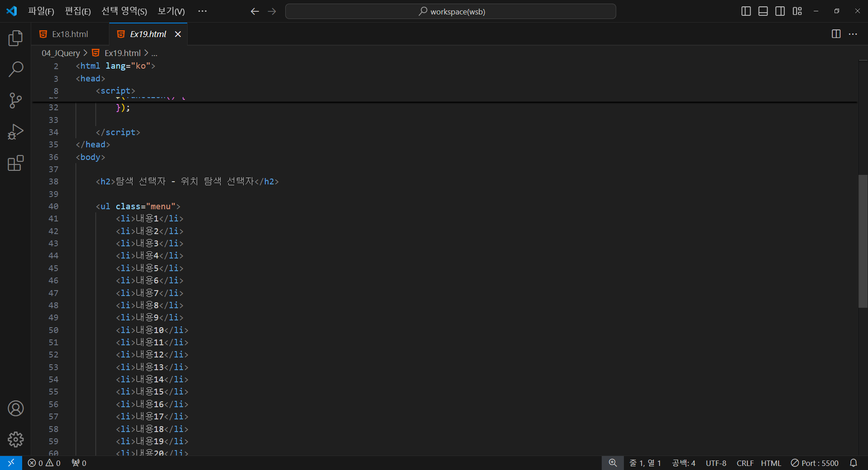Expand Ex19.html breadcrumb item

[x=123, y=53]
